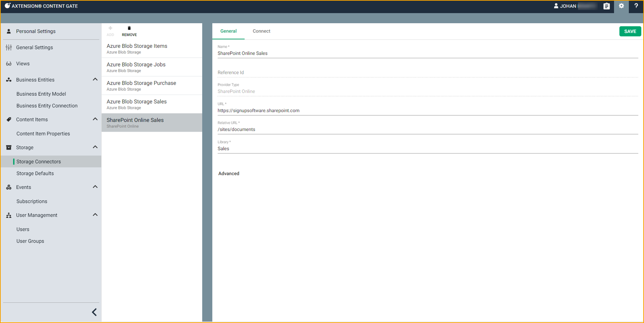Open Content Item Properties page

(43, 134)
